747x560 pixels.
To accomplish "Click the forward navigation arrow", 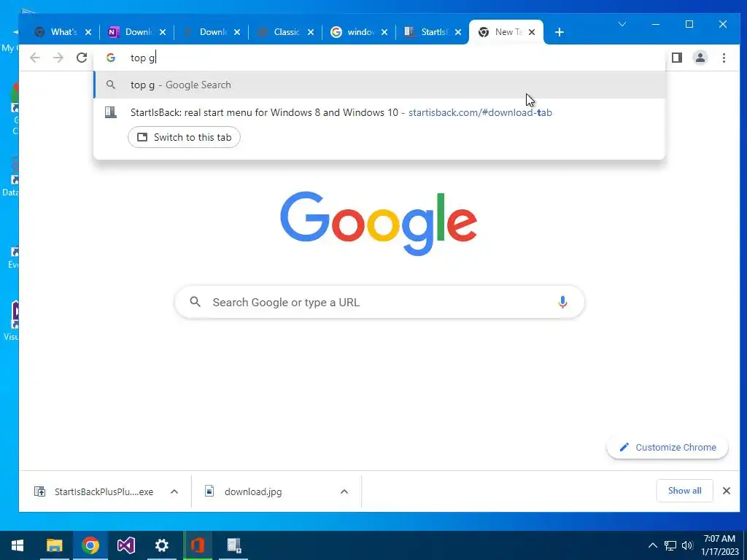I will point(58,58).
